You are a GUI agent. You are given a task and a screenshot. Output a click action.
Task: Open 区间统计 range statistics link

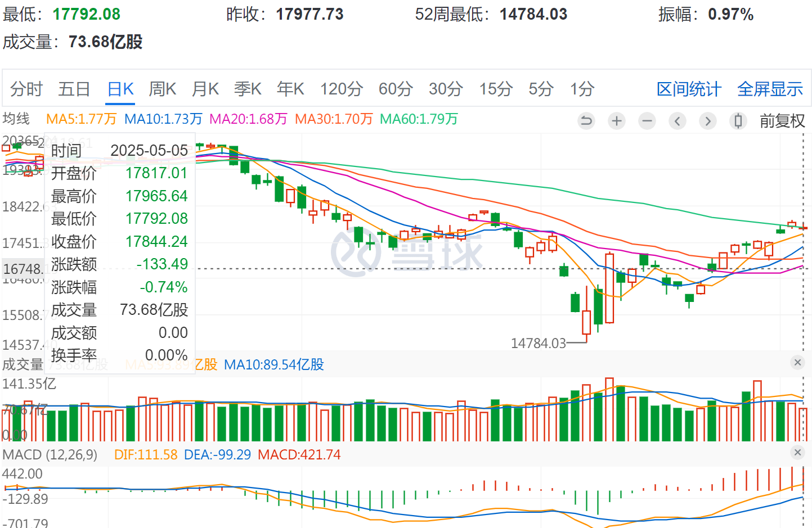[689, 89]
